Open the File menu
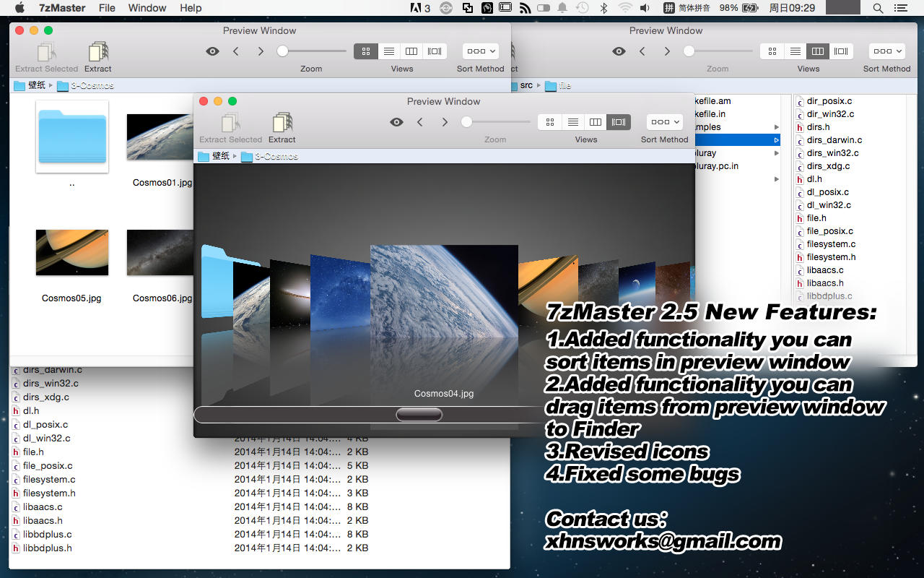 pyautogui.click(x=107, y=8)
